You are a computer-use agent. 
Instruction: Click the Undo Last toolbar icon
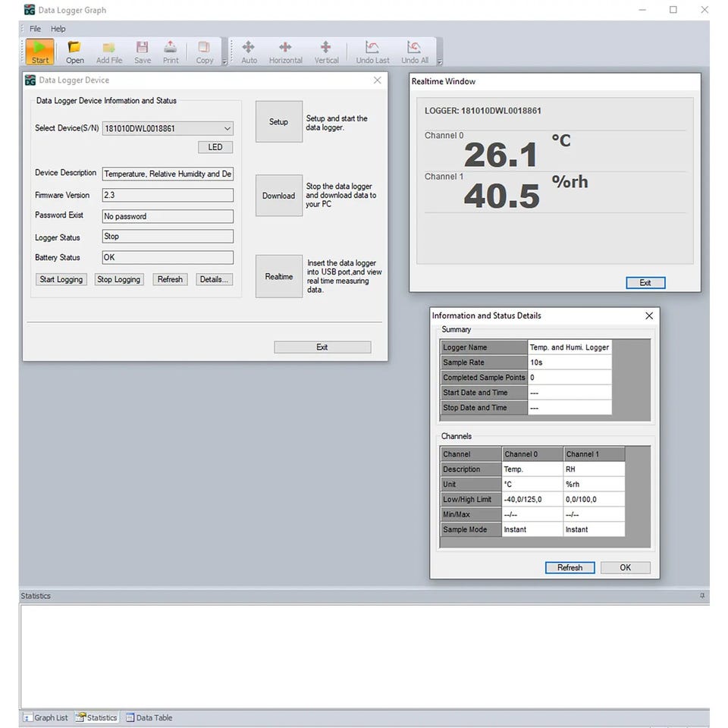click(372, 52)
